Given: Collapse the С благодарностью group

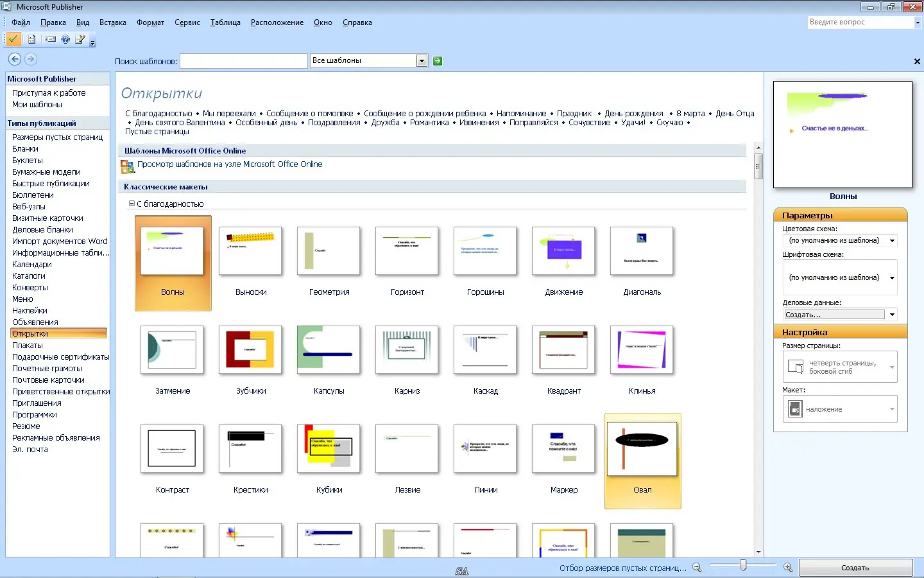Looking at the screenshot, I should (132, 204).
